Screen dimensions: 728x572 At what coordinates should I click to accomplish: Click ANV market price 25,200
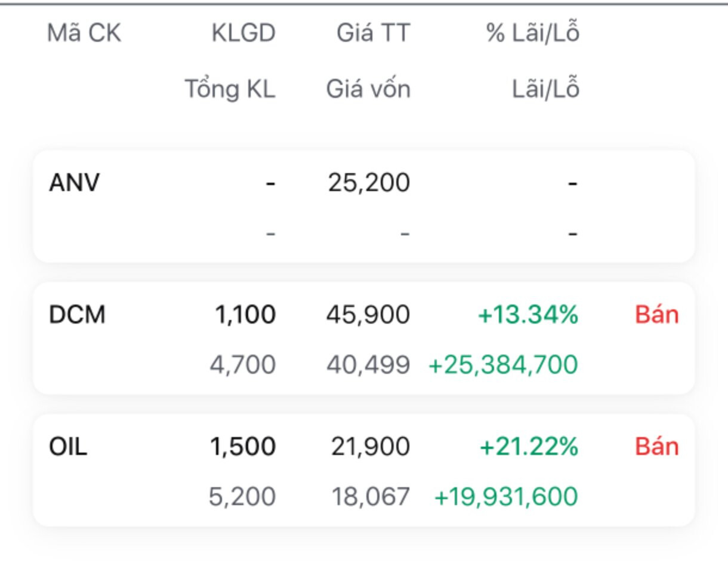369,183
